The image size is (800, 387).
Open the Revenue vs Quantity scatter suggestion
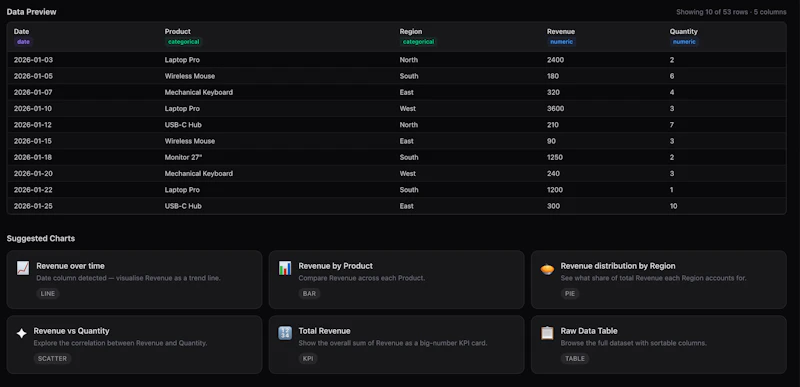coord(134,345)
